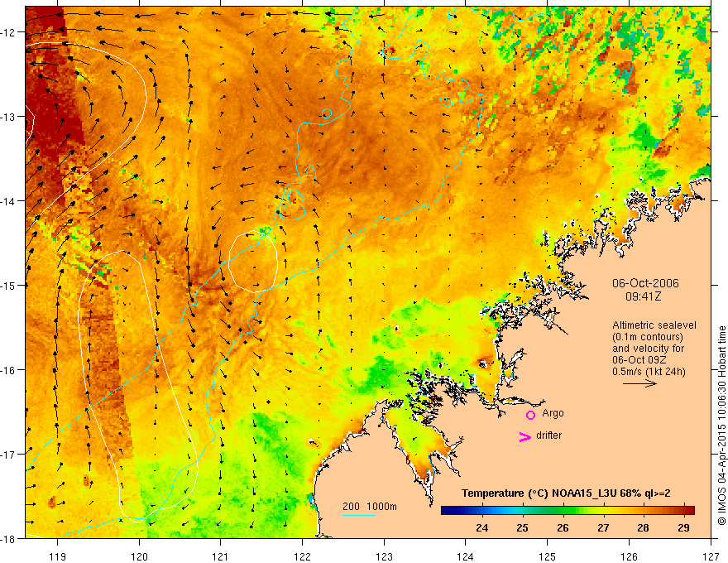Click the latitude axis label '-18'
The height and width of the screenshot is (563, 728).
pos(10,539)
